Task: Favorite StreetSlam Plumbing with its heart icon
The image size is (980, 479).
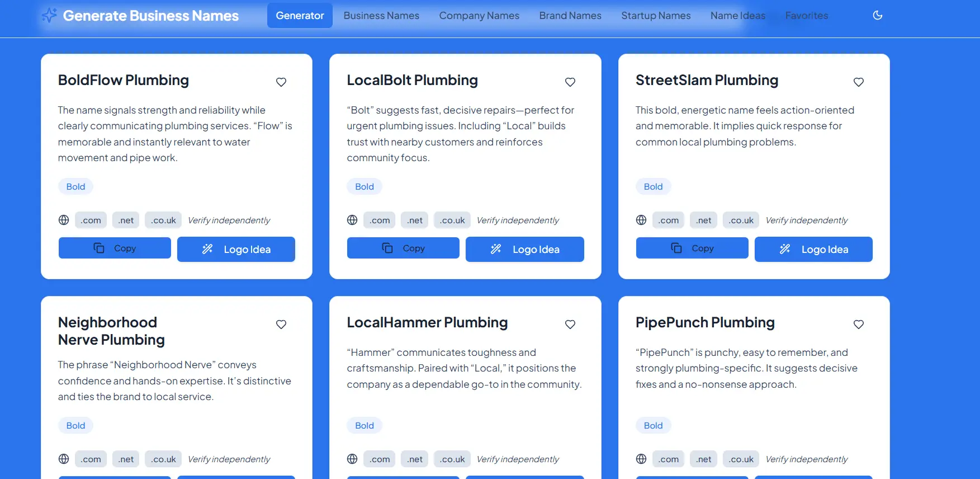Action: point(859,82)
